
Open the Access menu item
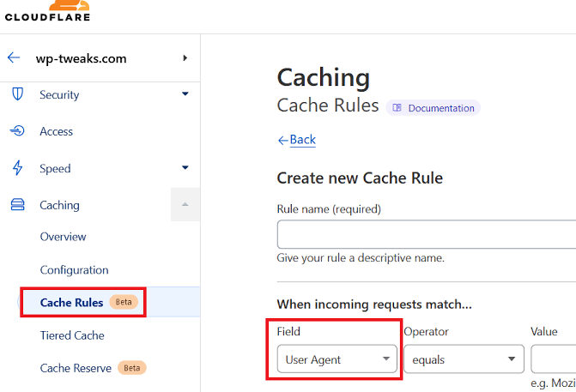(56, 131)
